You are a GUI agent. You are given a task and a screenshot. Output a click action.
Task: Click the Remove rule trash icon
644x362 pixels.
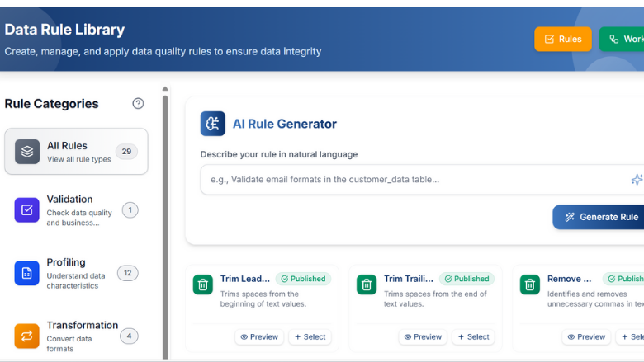[529, 284]
